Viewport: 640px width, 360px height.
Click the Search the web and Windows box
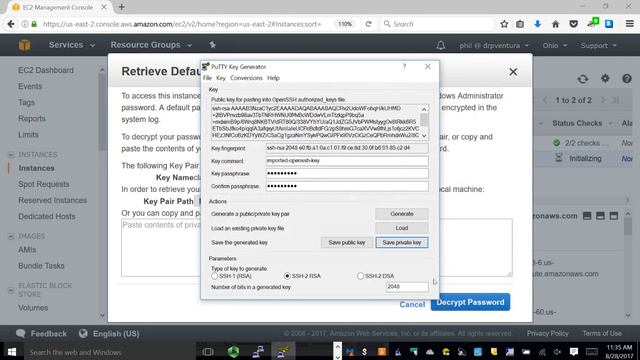(110, 352)
